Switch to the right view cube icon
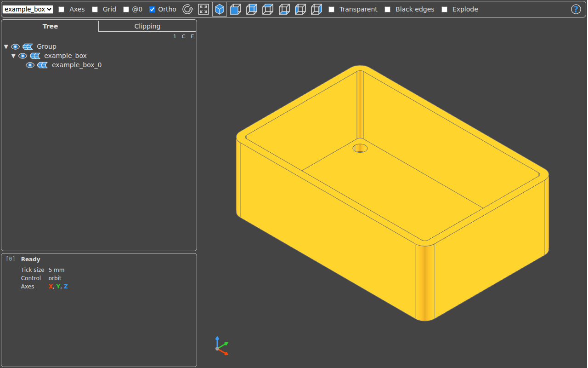 point(317,9)
